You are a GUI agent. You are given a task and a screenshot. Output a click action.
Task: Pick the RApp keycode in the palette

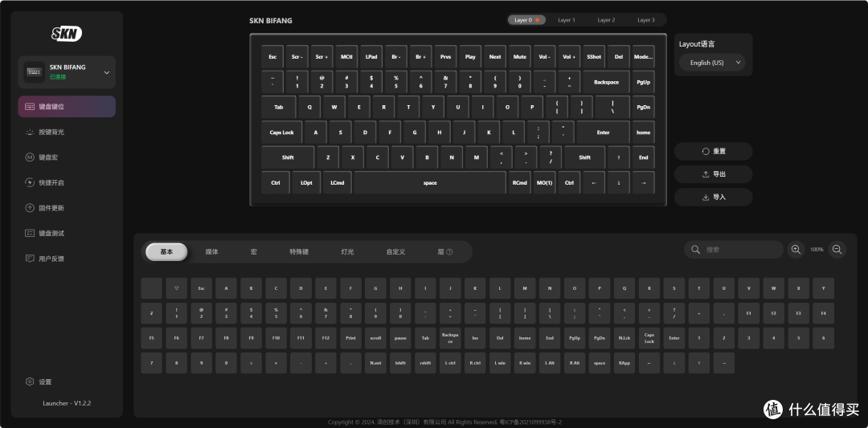[624, 363]
